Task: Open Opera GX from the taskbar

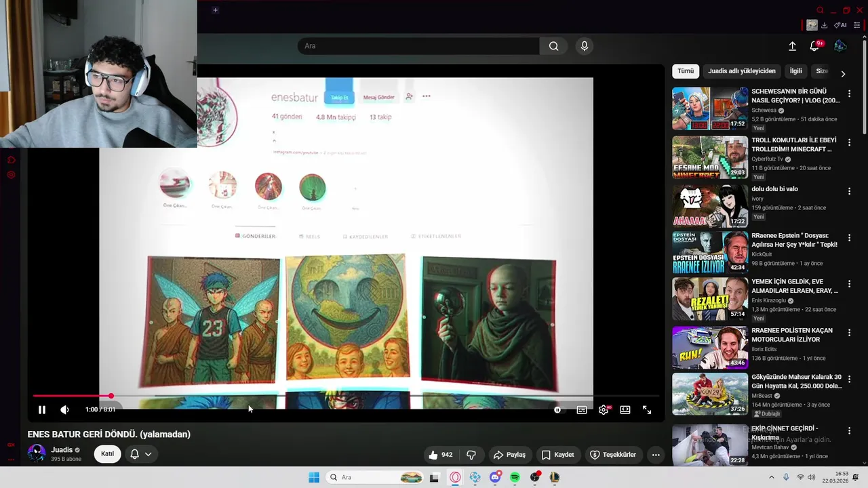Action: point(455,477)
